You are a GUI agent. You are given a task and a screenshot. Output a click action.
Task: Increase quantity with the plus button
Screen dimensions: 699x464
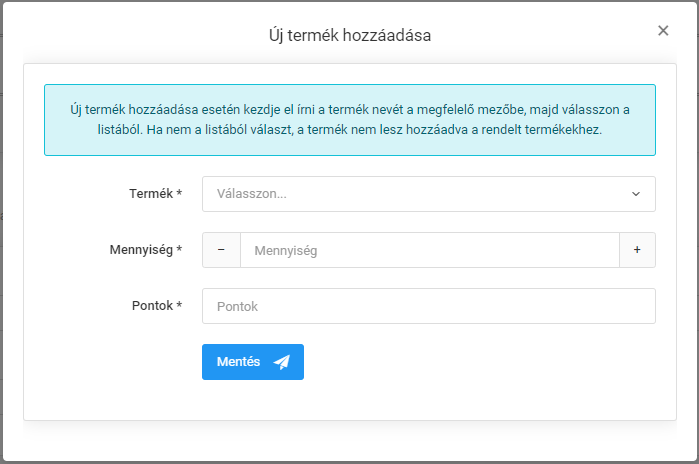637,251
